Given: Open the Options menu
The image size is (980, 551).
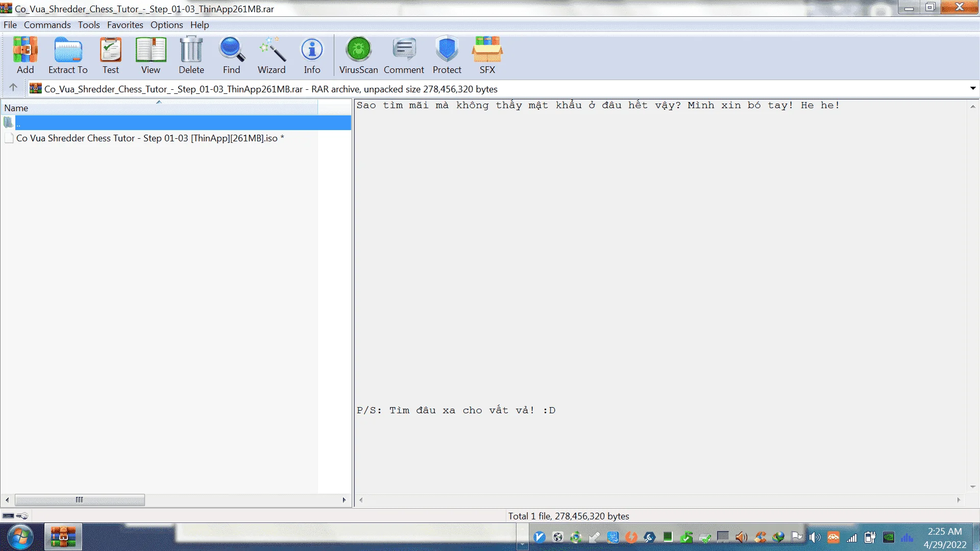Looking at the screenshot, I should click(166, 24).
